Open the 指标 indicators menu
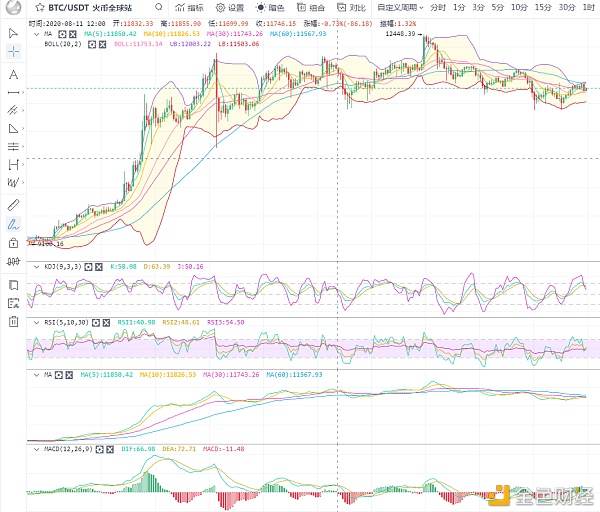 [x=189, y=7]
